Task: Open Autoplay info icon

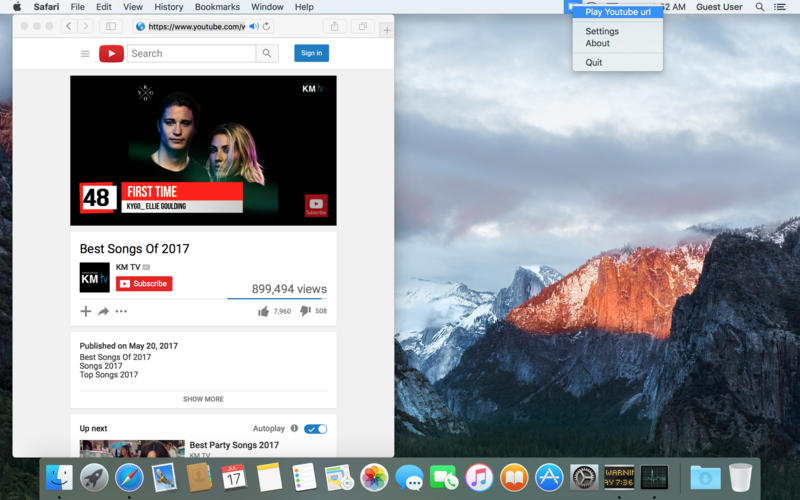Action: (294, 429)
